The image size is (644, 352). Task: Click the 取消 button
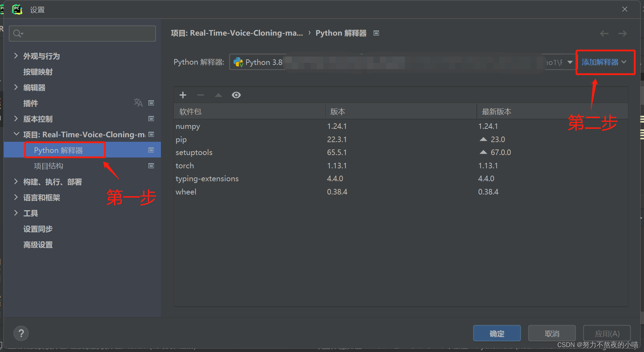coord(552,333)
